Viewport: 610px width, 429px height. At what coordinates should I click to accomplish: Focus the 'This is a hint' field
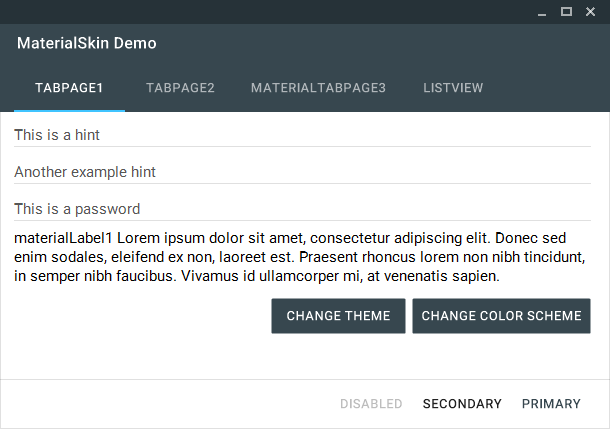click(x=302, y=135)
